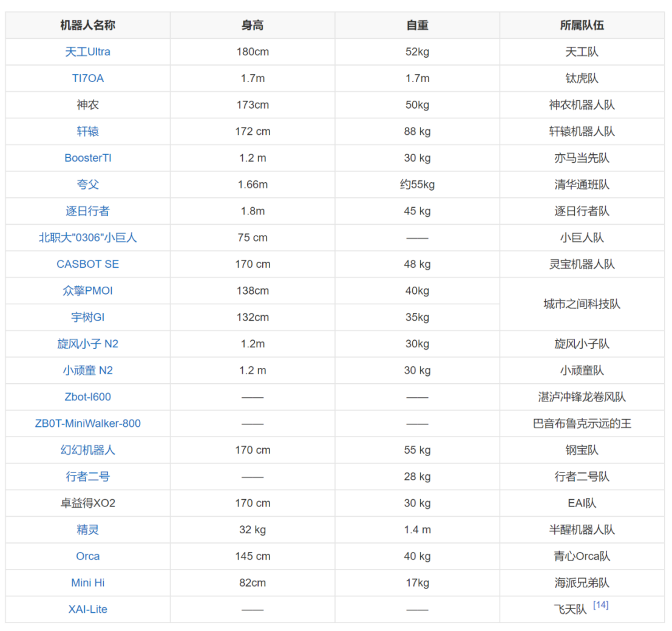
Task: Select the 小顽童 N2 link
Action: [87, 370]
